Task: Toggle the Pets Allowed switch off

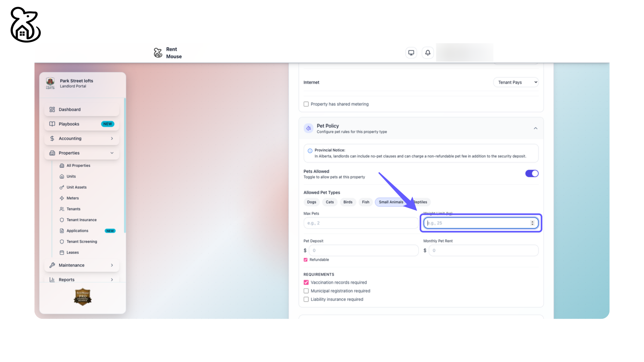Action: click(532, 174)
